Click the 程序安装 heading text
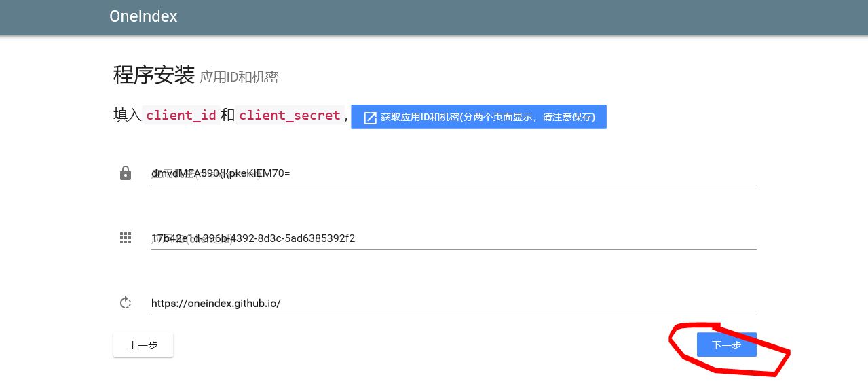The image size is (868, 390). (x=154, y=75)
